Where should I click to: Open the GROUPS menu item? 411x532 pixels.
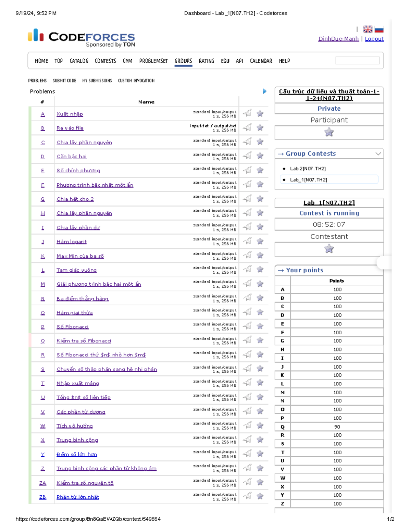(183, 61)
